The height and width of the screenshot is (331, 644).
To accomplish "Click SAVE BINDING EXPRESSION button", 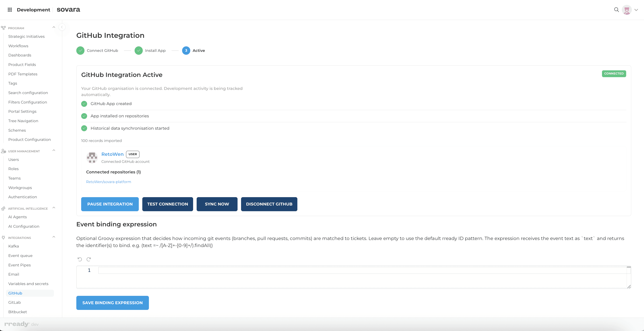I will point(112,303).
